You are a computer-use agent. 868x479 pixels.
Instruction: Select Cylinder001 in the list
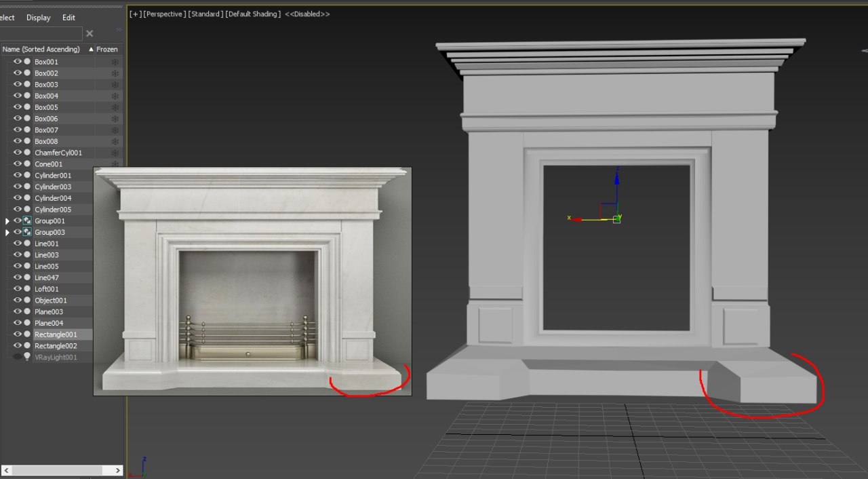point(53,176)
